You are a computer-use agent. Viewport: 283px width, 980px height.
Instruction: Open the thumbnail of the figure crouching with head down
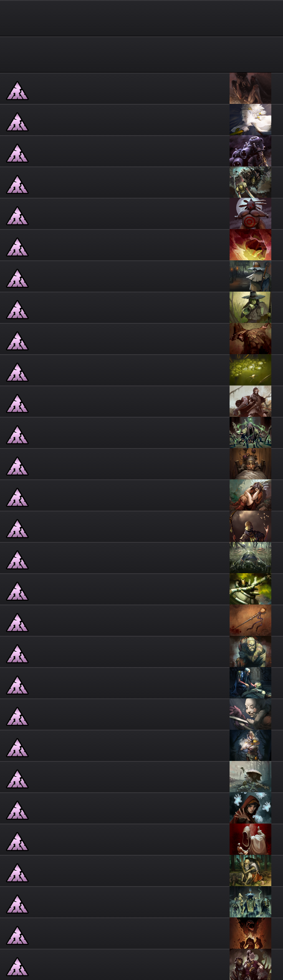250,88
